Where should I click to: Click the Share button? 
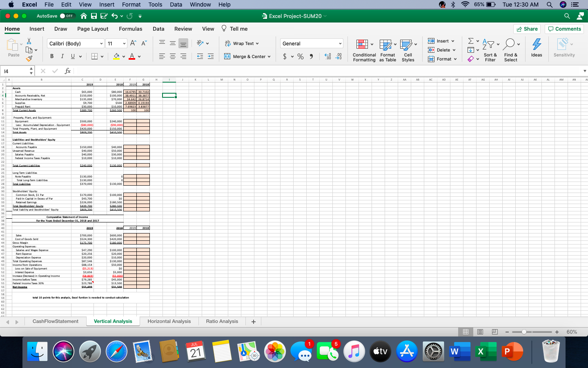(x=527, y=29)
